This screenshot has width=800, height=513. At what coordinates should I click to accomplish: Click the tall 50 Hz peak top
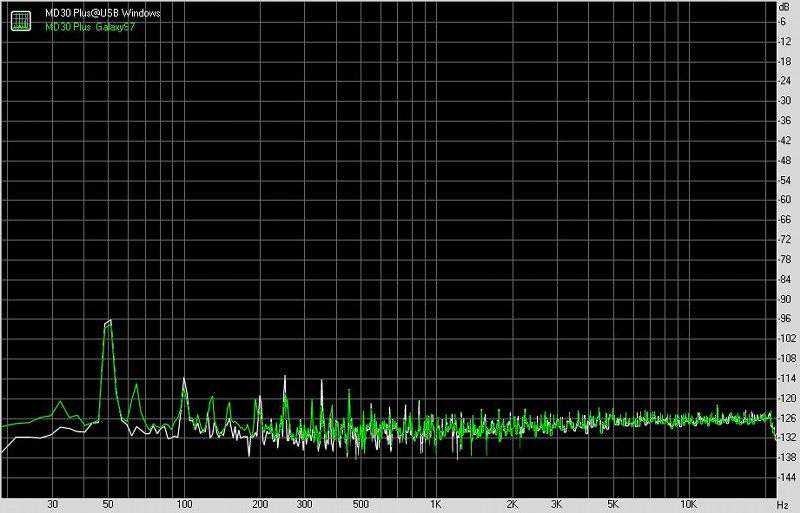pos(108,322)
